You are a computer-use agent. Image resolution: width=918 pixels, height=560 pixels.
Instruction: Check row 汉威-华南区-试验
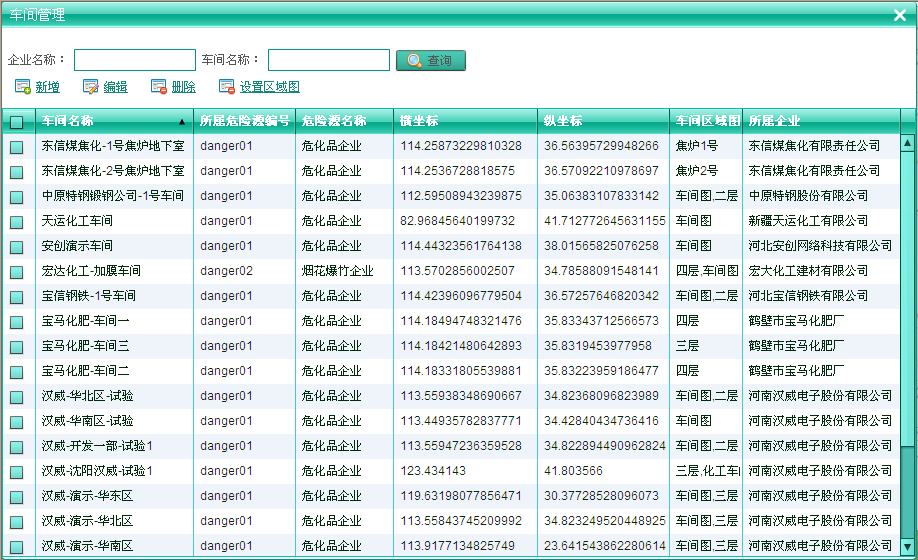[16, 422]
